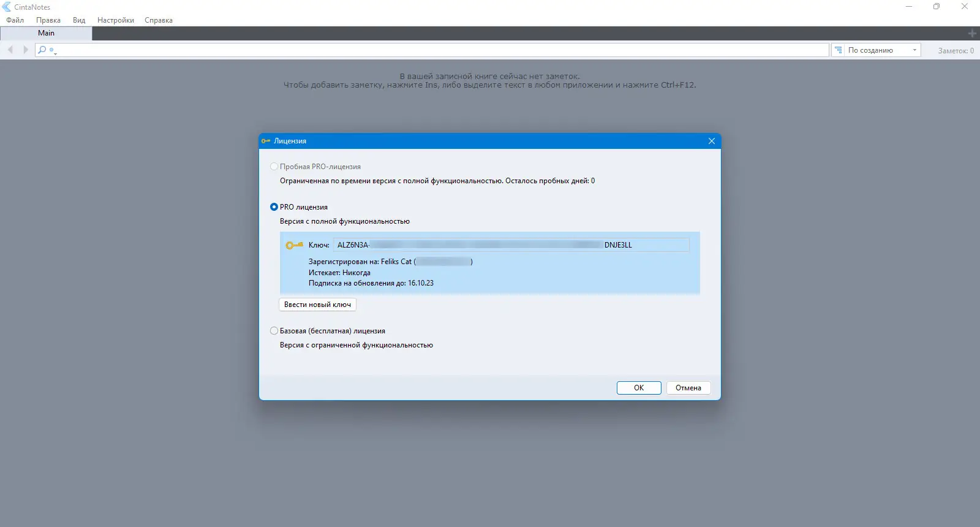Confirm the license dialog with OK
The width and height of the screenshot is (980, 527).
coord(639,388)
